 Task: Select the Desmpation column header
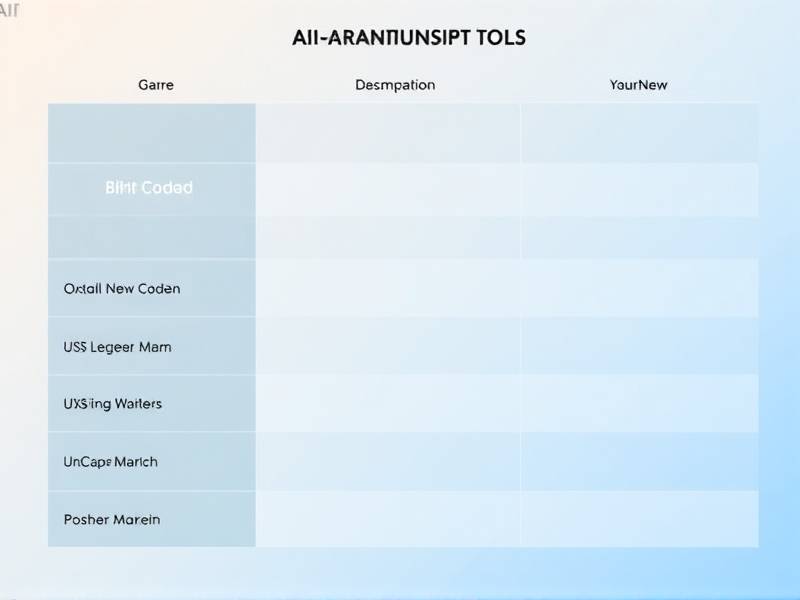395,85
